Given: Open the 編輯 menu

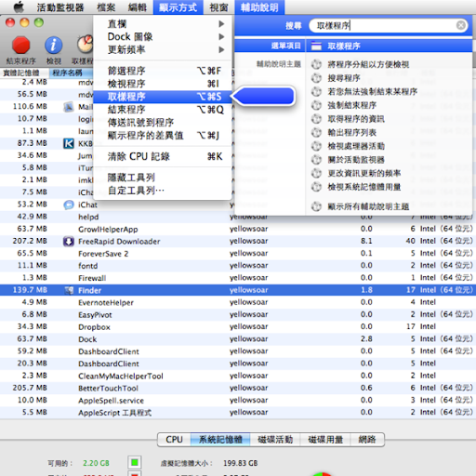Looking at the screenshot, I should tap(138, 7).
